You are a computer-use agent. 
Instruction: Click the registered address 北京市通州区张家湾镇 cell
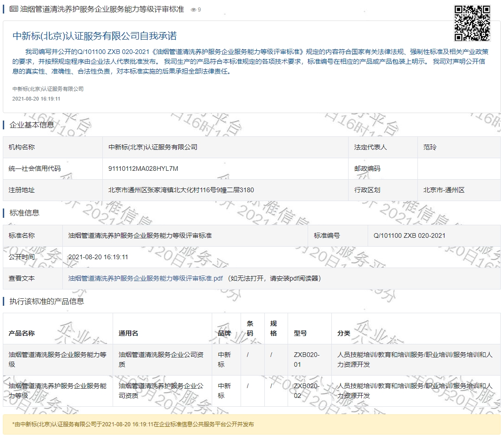pyautogui.click(x=181, y=190)
